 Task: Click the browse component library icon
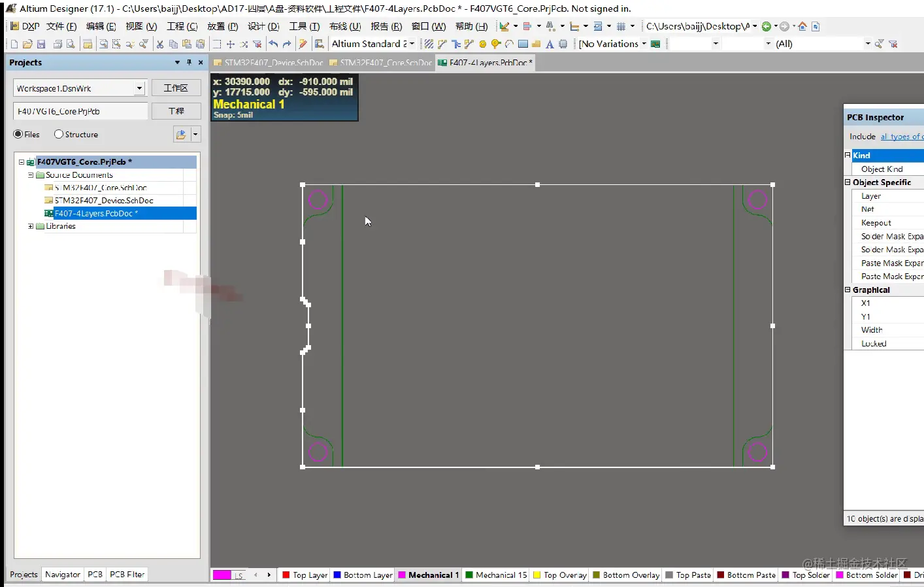coord(320,44)
